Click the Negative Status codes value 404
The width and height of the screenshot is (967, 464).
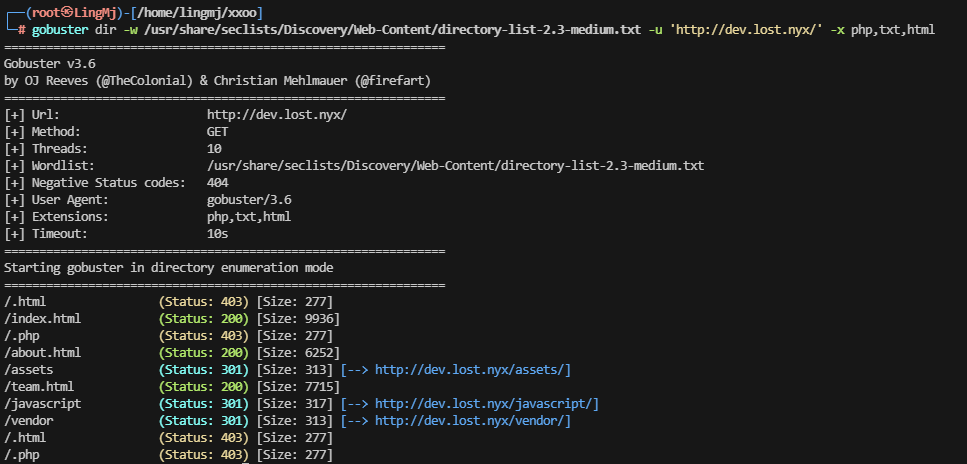(x=217, y=183)
